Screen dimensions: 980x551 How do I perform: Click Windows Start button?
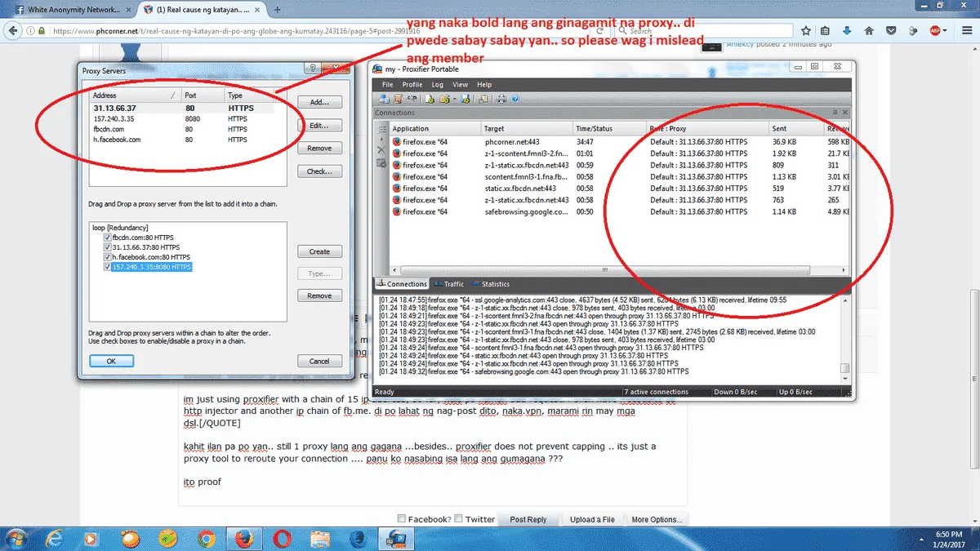[16, 539]
